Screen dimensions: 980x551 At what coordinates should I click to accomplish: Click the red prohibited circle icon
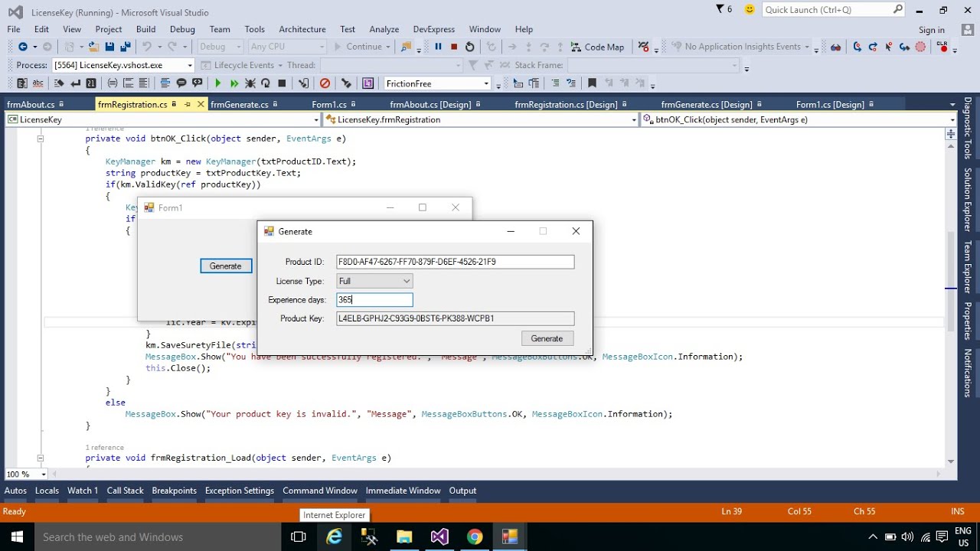tap(325, 83)
